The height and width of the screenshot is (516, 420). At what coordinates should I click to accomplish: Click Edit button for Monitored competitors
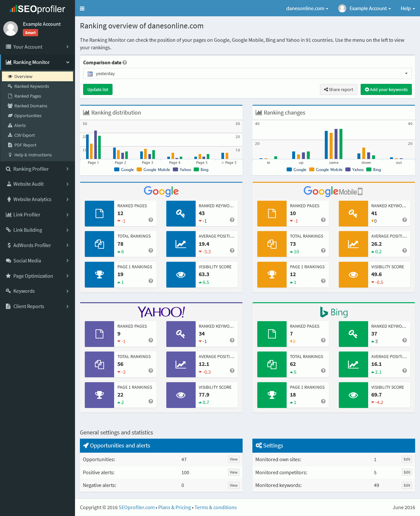[407, 472]
